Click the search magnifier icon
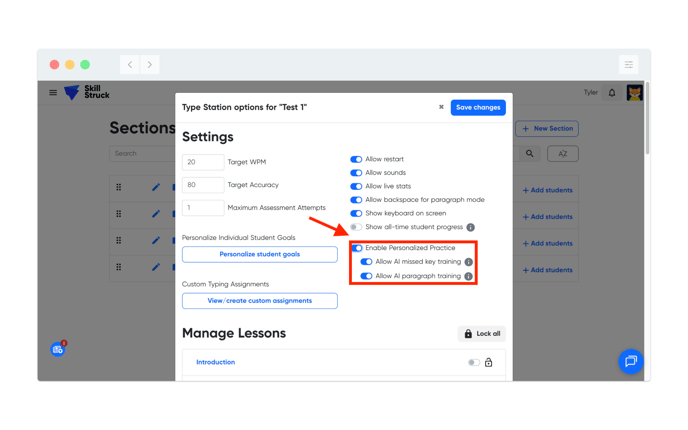The image size is (688, 430). [x=530, y=154]
